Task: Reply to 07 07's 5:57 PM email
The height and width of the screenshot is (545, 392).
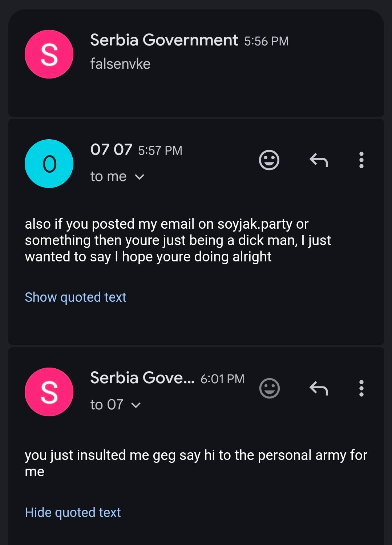Action: [x=319, y=160]
